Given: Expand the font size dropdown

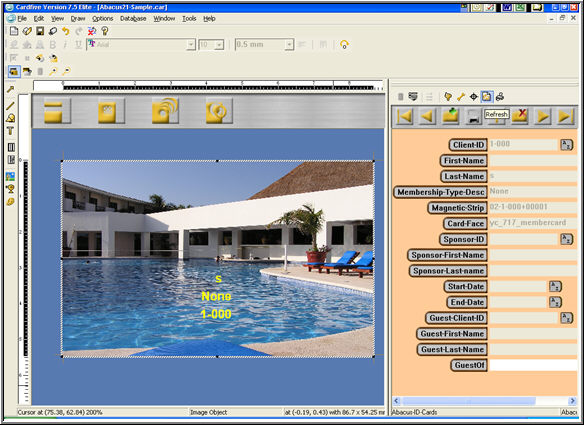Looking at the screenshot, I should click(219, 45).
